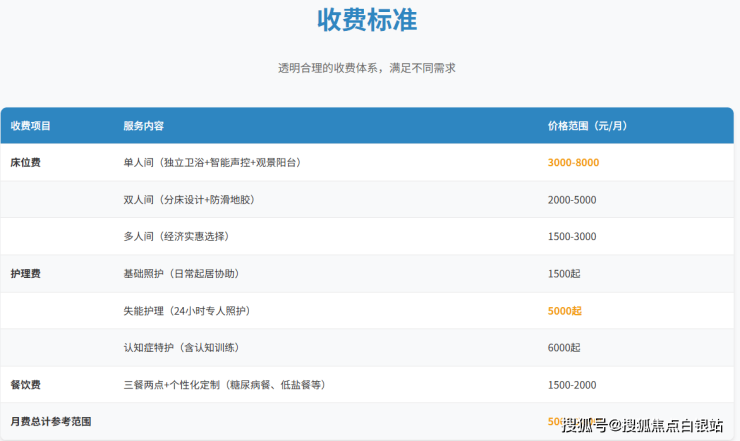Image resolution: width=740 pixels, height=441 pixels.
Task: Click the 6000起 price cell
Action: point(564,348)
